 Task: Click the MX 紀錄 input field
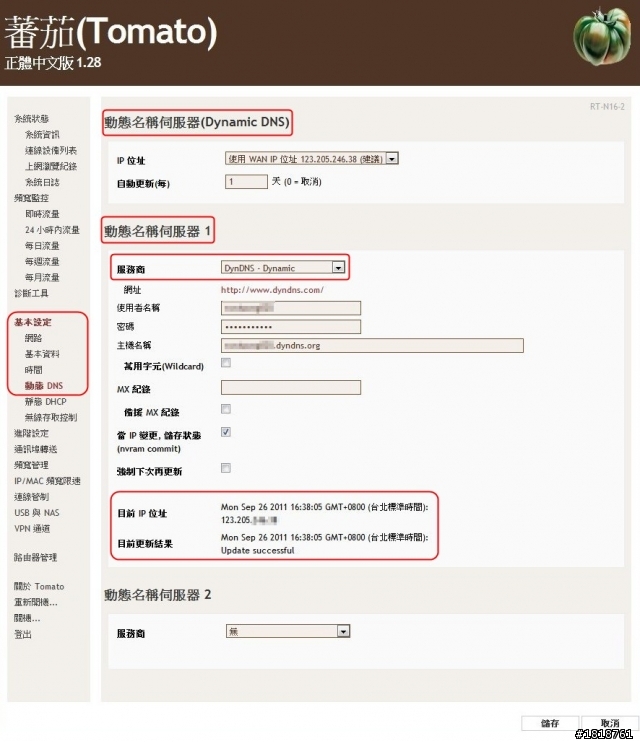(291, 388)
